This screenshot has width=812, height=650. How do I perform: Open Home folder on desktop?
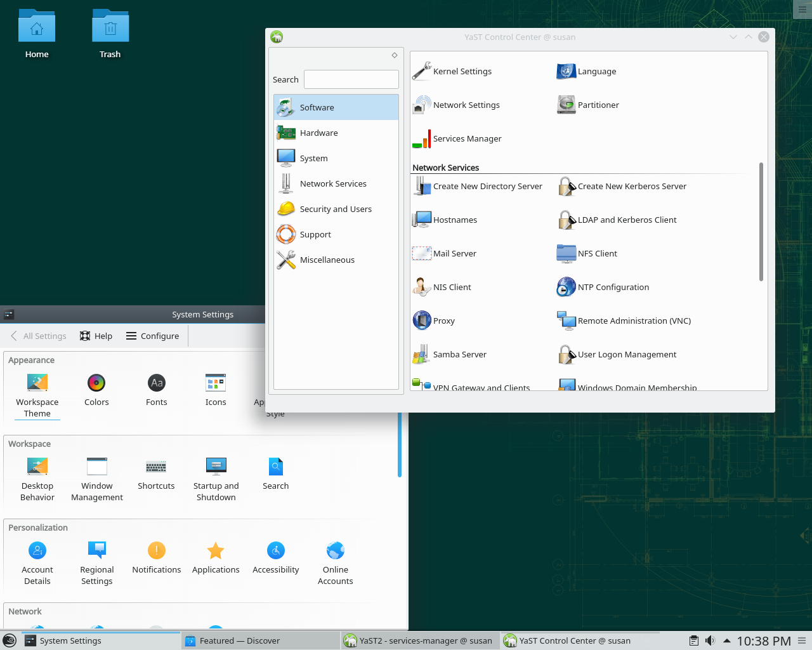point(37,34)
